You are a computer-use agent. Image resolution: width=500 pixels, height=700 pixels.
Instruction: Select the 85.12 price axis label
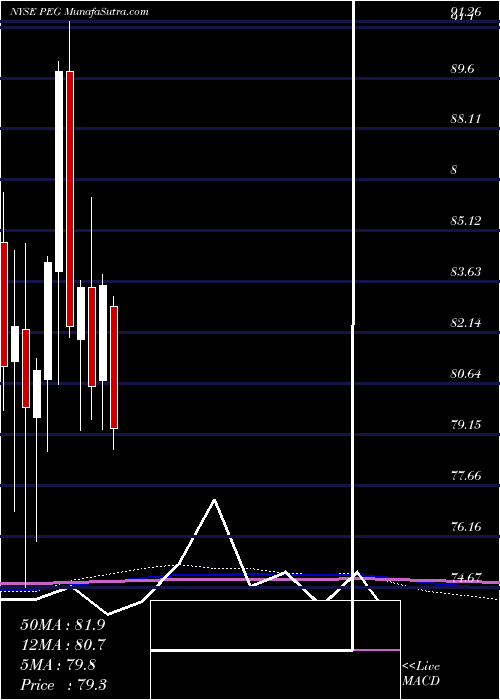(466, 221)
